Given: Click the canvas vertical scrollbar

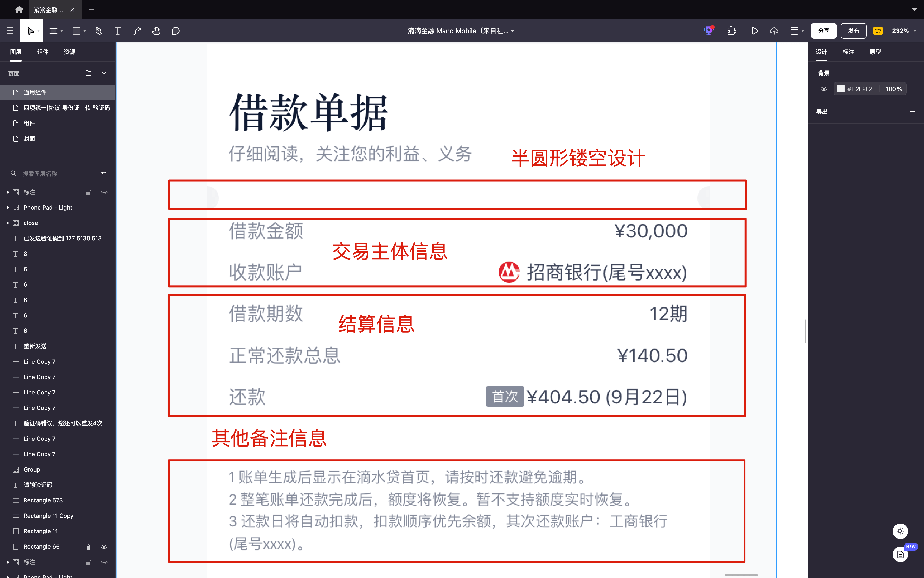Looking at the screenshot, I should click(806, 331).
